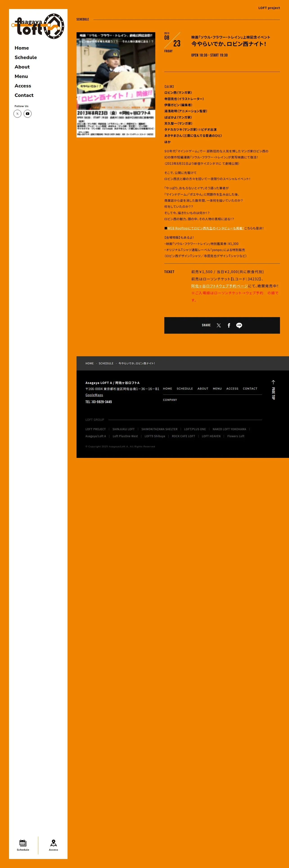Screen dimensions: 289x868
Task: Open Access in sidebar menu
Action: (23, 86)
